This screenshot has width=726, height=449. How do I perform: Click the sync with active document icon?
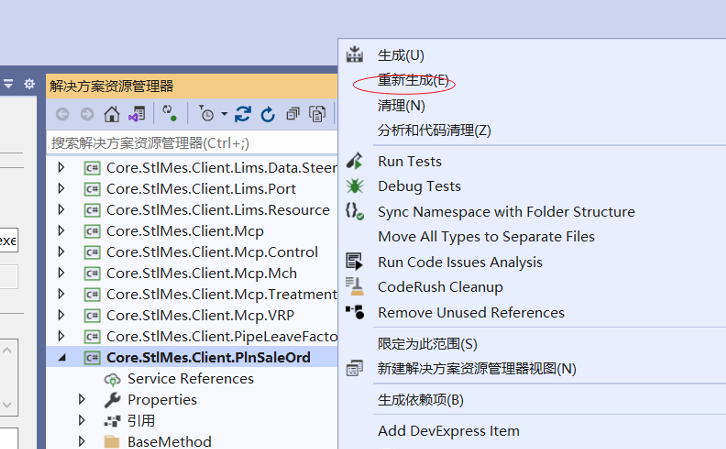(x=243, y=114)
